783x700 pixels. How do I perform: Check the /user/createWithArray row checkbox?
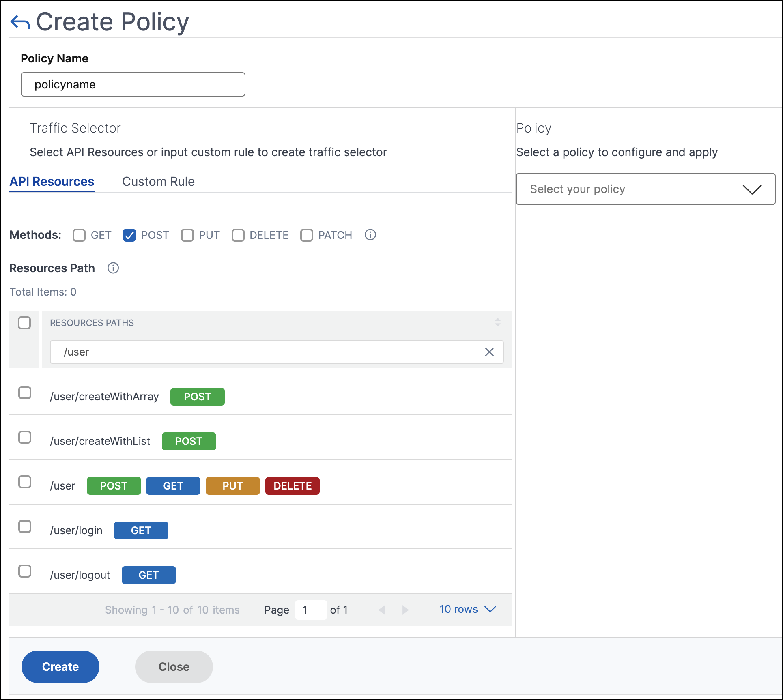(25, 393)
